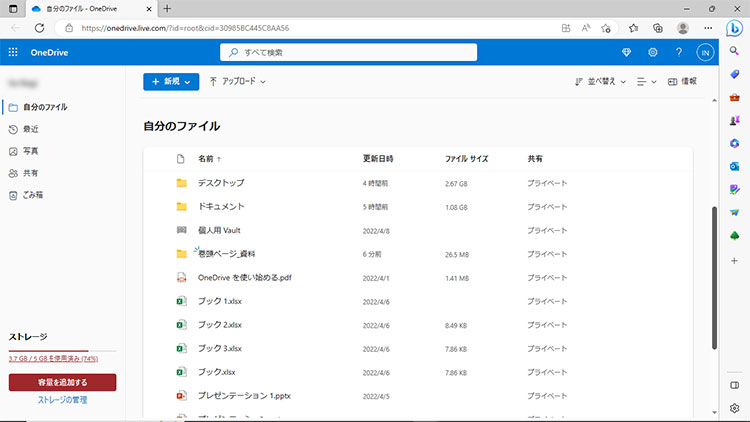Open the ストレージの管理 link
This screenshot has width=750, height=422.
(x=62, y=400)
